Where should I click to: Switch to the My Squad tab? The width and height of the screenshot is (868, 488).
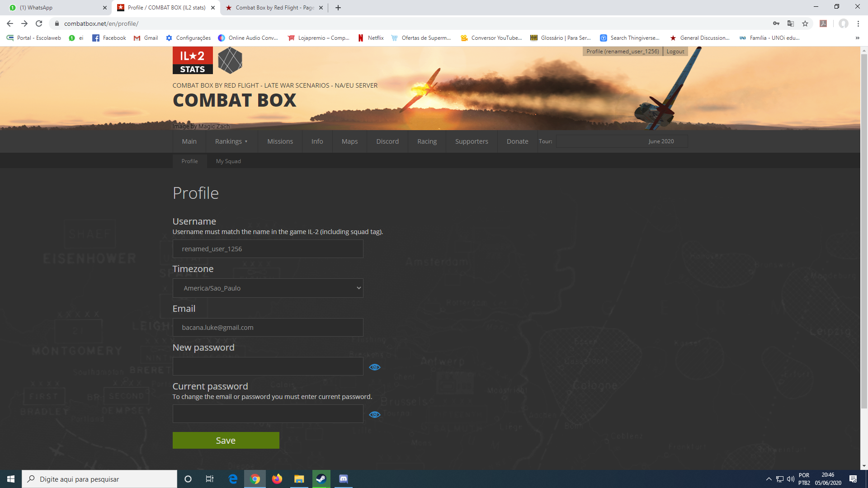(228, 161)
